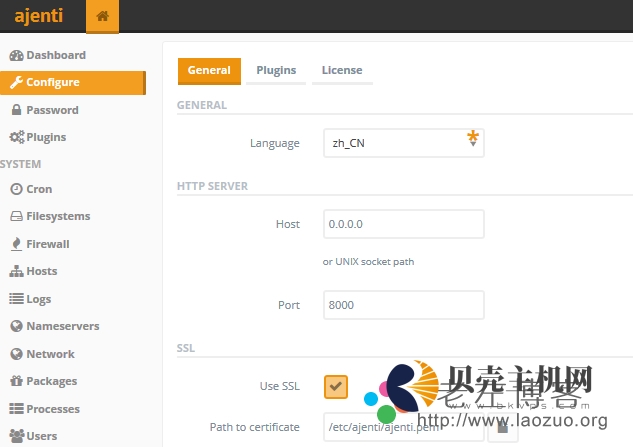Click the home icon in header
This screenshot has width=633, height=447.
coord(103,16)
